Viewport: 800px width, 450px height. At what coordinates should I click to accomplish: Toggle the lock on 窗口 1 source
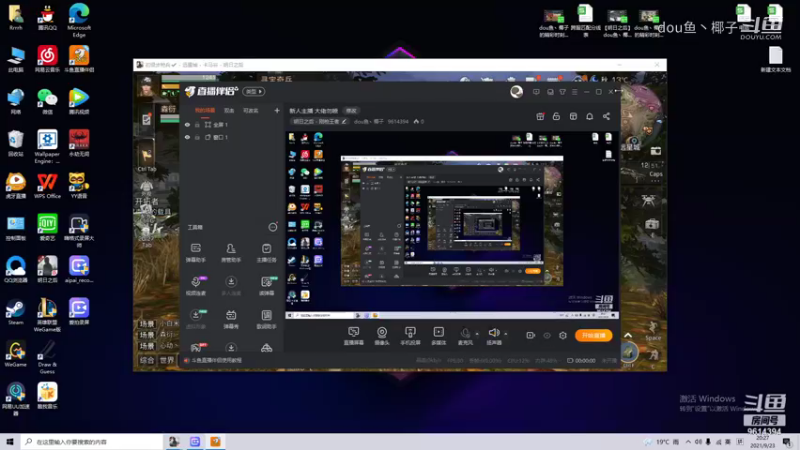click(x=197, y=137)
